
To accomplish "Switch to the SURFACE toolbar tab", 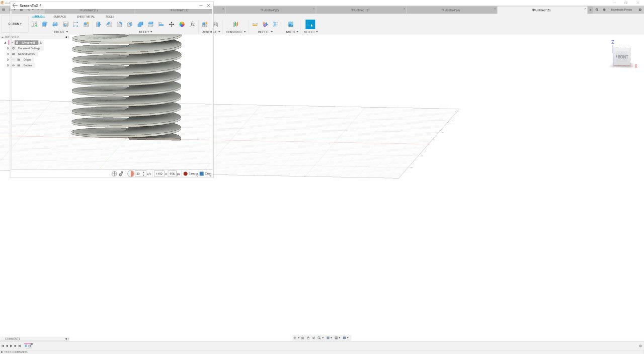I will (60, 17).
